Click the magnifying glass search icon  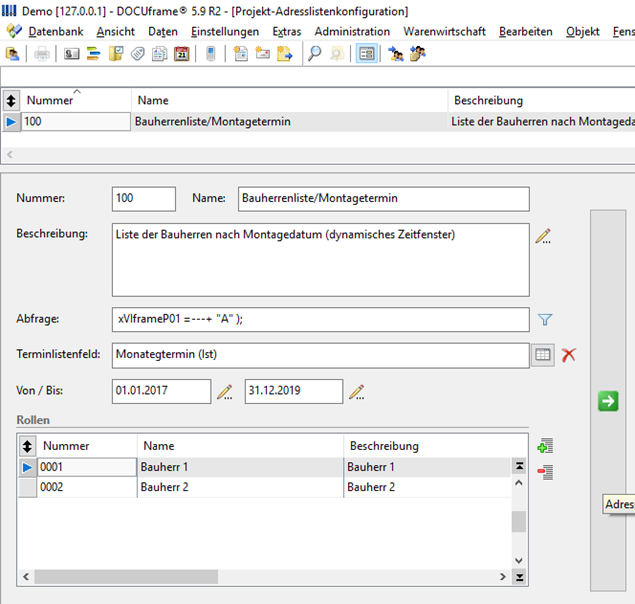tap(315, 54)
